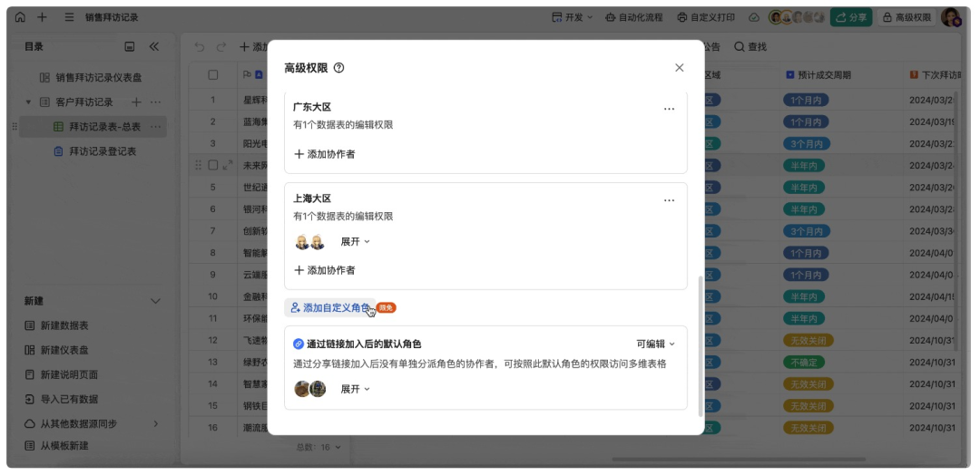The width and height of the screenshot is (980, 475).
Task: Open more options for 上海大区 role
Action: 670,200
